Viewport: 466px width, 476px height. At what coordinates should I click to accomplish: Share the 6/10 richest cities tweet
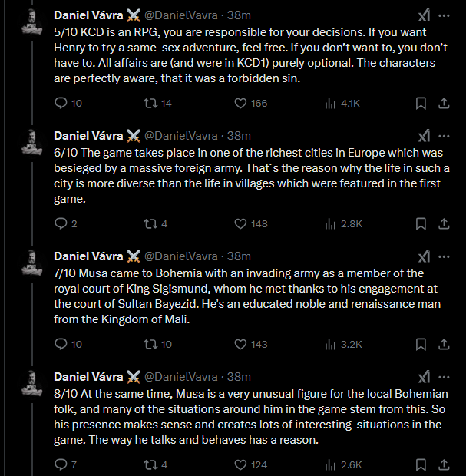point(444,223)
